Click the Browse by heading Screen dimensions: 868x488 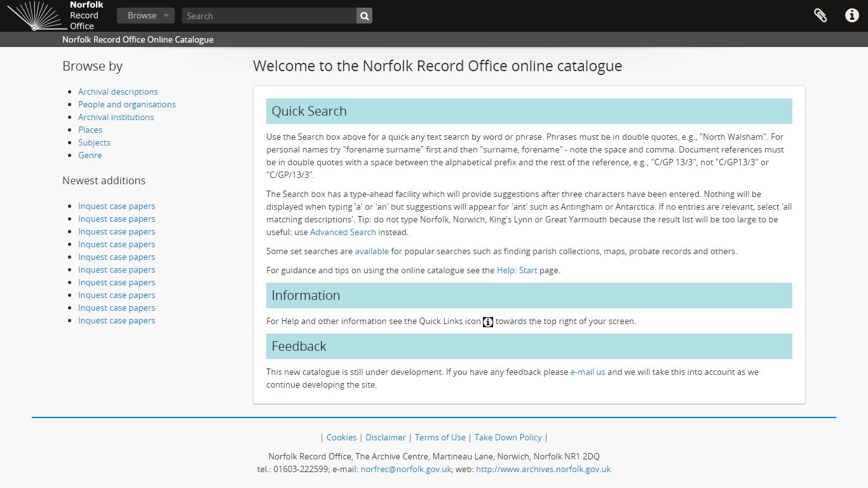pos(93,66)
